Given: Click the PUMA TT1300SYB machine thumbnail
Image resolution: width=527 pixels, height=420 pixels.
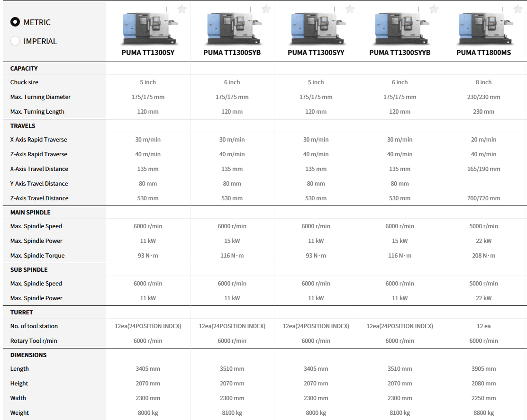Looking at the screenshot, I should click(x=232, y=27).
